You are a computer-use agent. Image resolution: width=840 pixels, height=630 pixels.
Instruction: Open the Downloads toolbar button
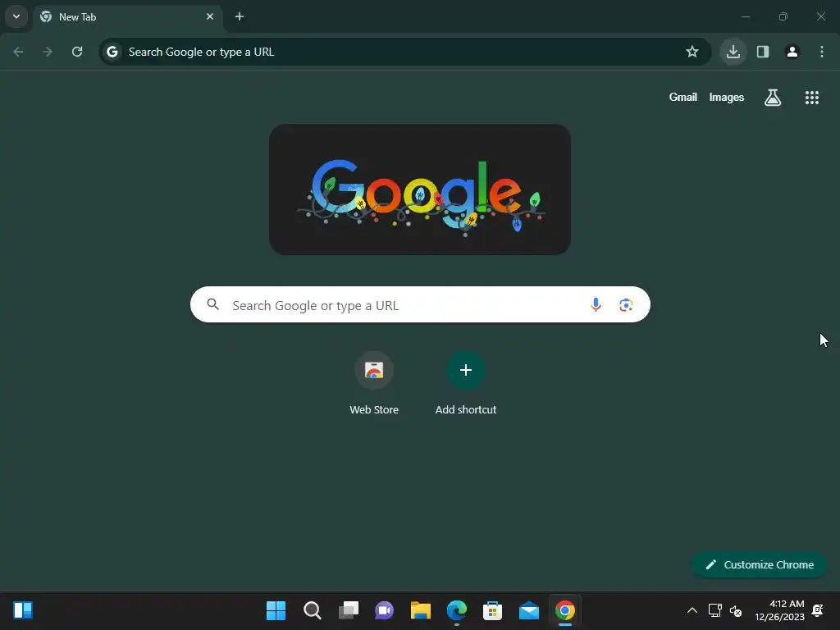coord(733,52)
